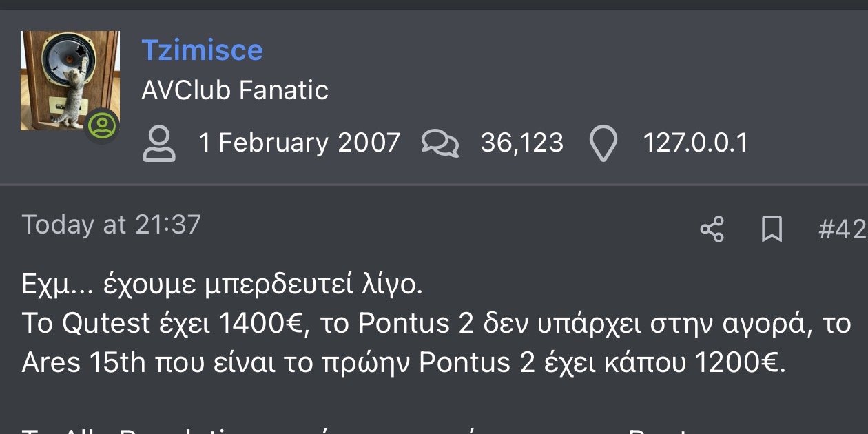Open the 127.0.0.1 location link
The height and width of the screenshot is (434, 868).
(x=694, y=143)
